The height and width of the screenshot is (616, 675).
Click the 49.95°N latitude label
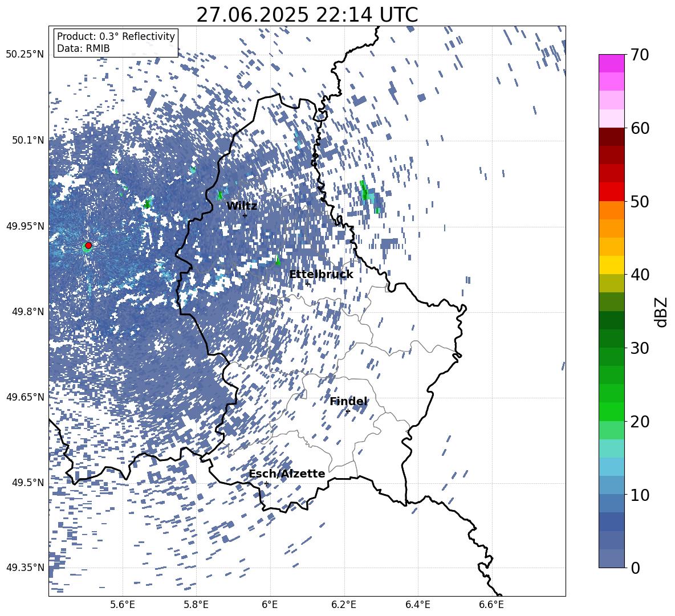click(25, 226)
